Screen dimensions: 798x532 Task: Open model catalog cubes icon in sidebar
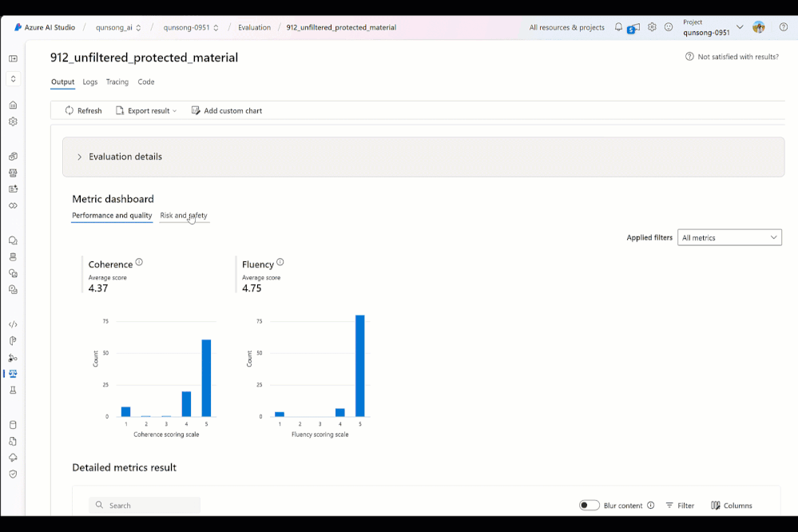[x=14, y=157]
